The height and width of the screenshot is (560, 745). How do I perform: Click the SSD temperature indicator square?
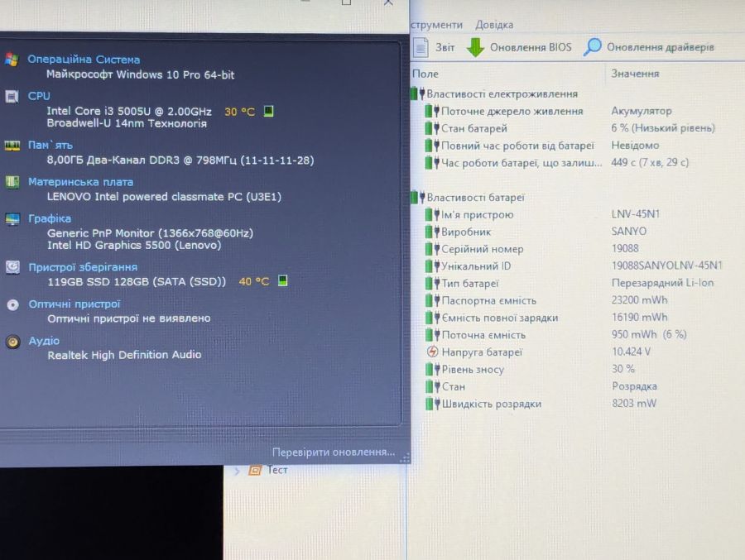click(283, 280)
